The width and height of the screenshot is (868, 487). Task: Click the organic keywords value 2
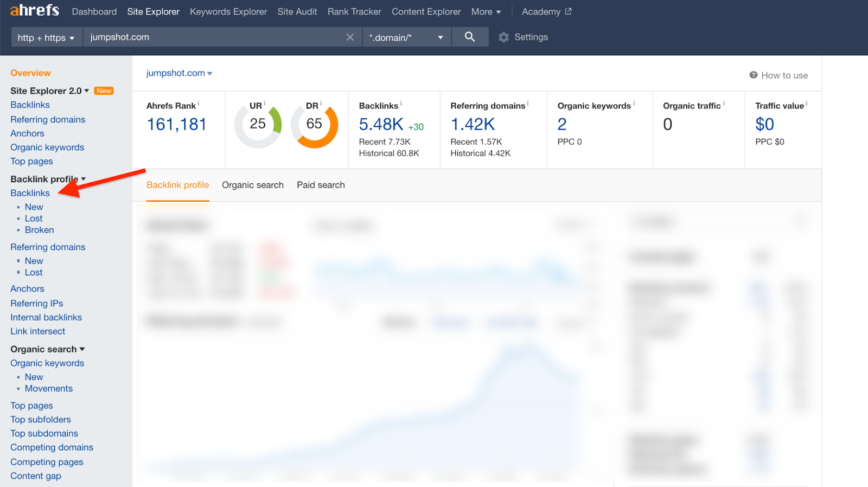coord(562,124)
